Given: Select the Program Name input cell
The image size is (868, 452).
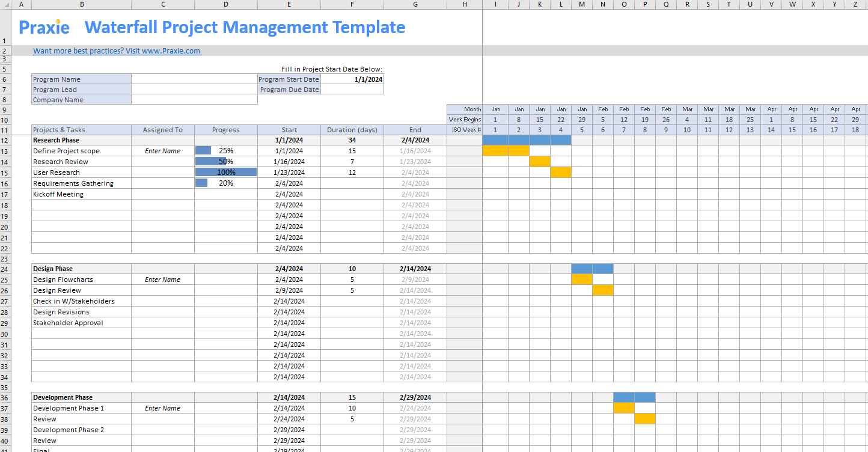Looking at the screenshot, I should click(194, 79).
